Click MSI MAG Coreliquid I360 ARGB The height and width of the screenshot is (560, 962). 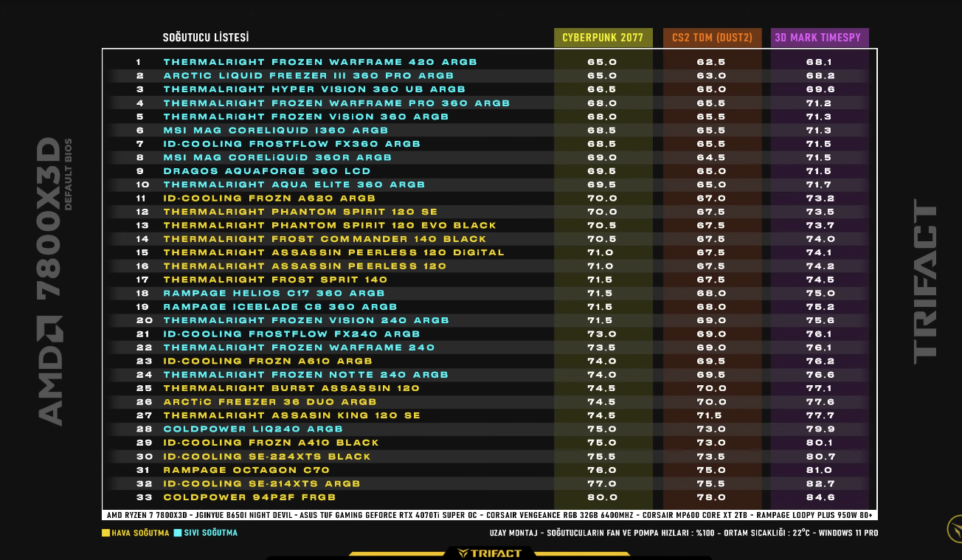click(276, 131)
